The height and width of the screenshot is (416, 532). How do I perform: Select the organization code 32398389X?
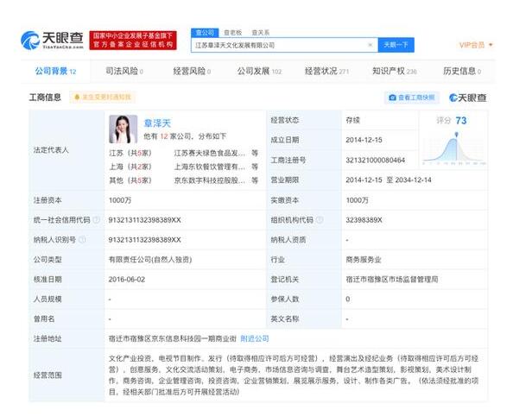point(364,220)
